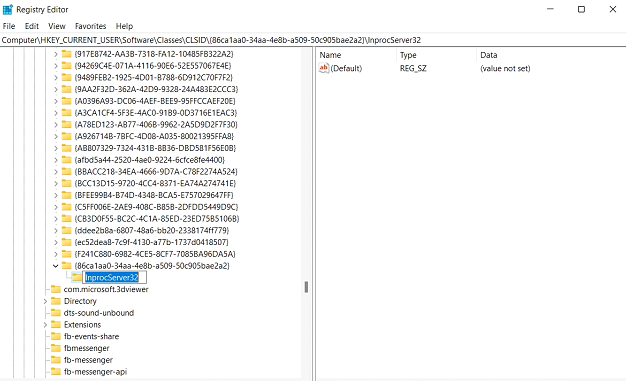626x381 pixels.
Task: Expand the {A78ED123-AB77-406B-9962-2A5D9D2F7F30} key
Action: tap(56, 125)
